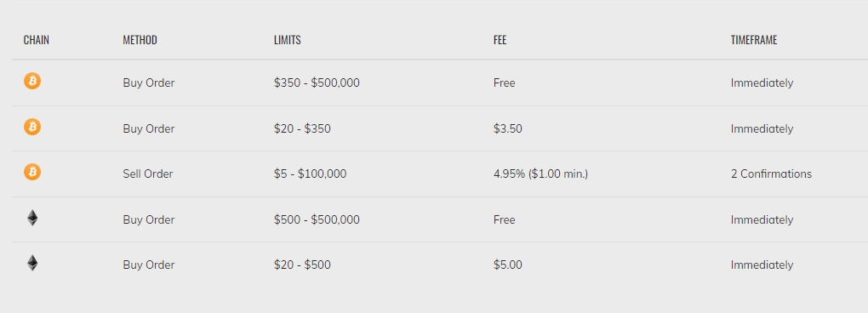
Task: Click the 2 Confirmations timeframe
Action: coord(771,174)
